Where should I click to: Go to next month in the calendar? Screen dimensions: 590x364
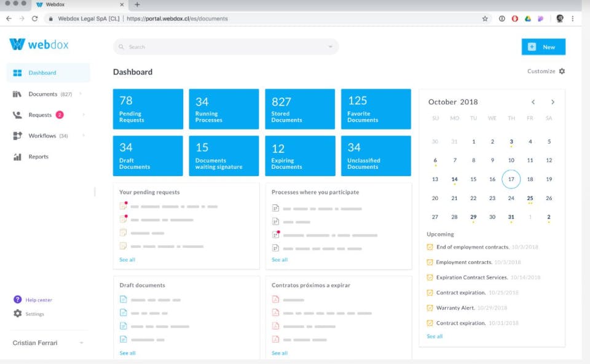(552, 102)
